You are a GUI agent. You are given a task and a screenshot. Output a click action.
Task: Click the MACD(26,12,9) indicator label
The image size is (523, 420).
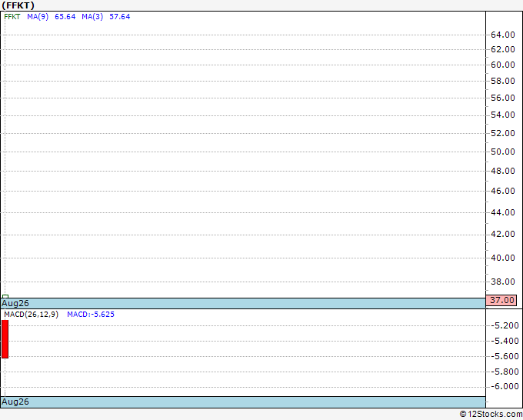[31, 315]
